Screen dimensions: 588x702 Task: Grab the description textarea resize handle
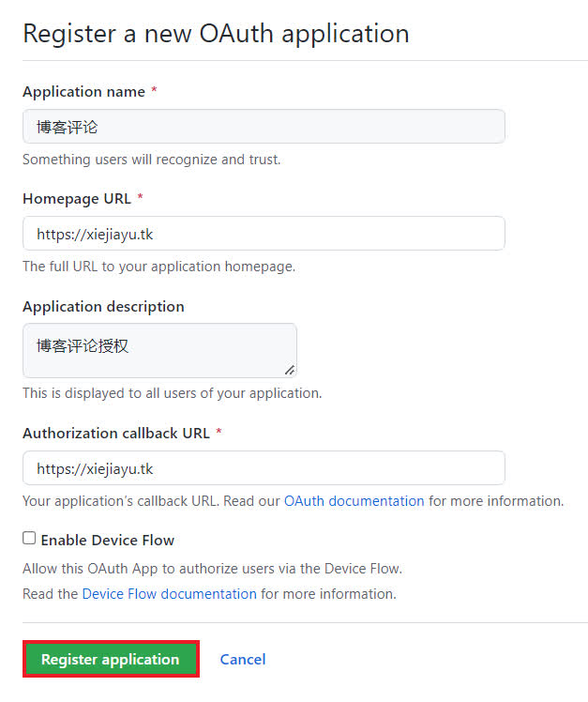[x=290, y=370]
